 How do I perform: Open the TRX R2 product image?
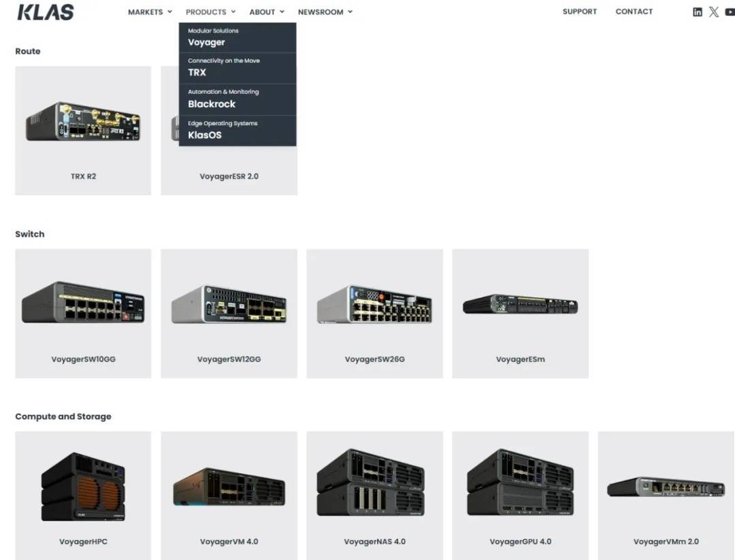point(83,122)
